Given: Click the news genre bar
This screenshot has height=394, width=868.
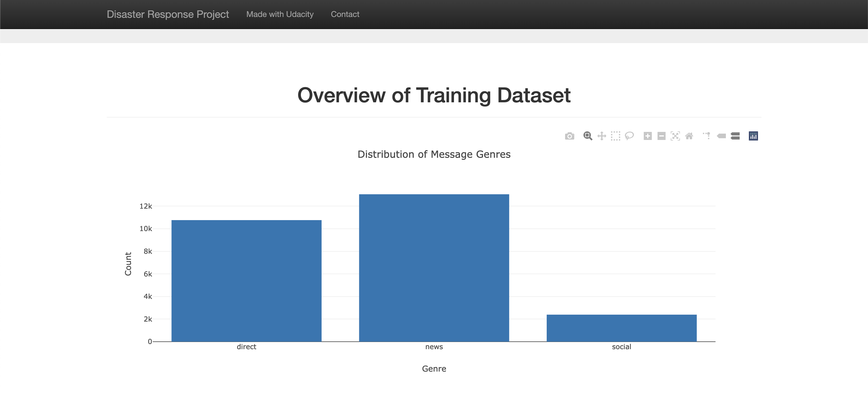Looking at the screenshot, I should click(x=434, y=266).
